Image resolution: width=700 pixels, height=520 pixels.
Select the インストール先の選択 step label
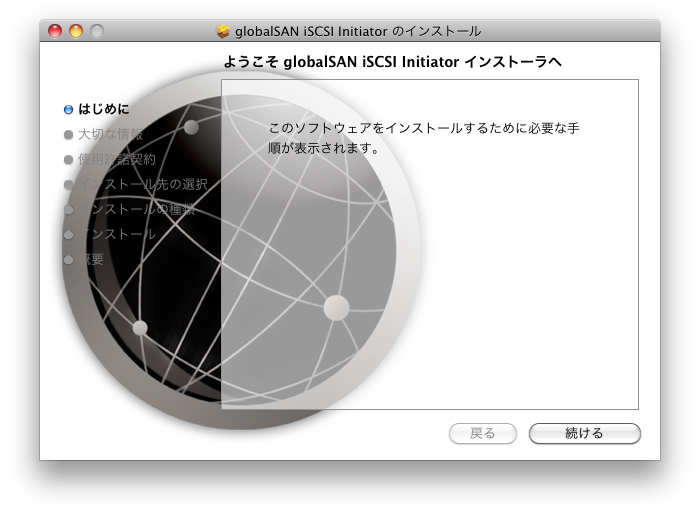point(142,184)
